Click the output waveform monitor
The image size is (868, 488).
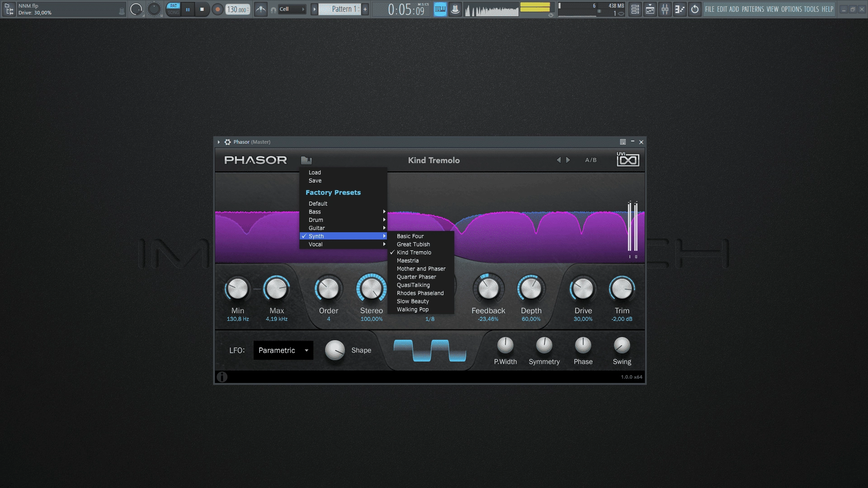click(x=491, y=9)
